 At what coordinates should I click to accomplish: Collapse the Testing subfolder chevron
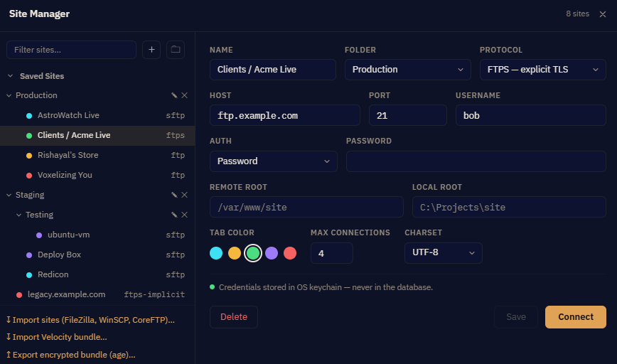(18, 215)
